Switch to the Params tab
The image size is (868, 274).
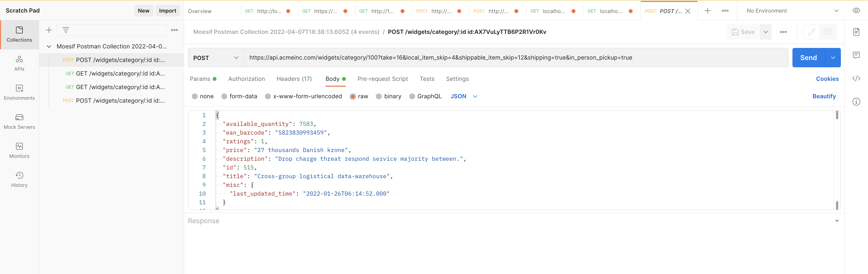click(203, 79)
